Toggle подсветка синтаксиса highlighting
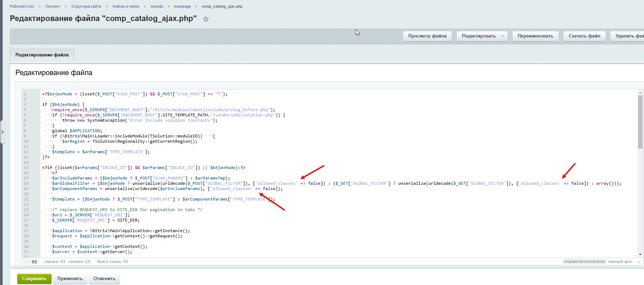 [x=584, y=262]
